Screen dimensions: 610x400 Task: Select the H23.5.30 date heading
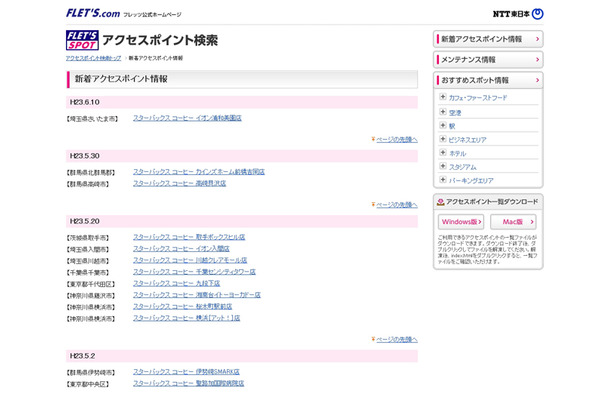coord(85,156)
